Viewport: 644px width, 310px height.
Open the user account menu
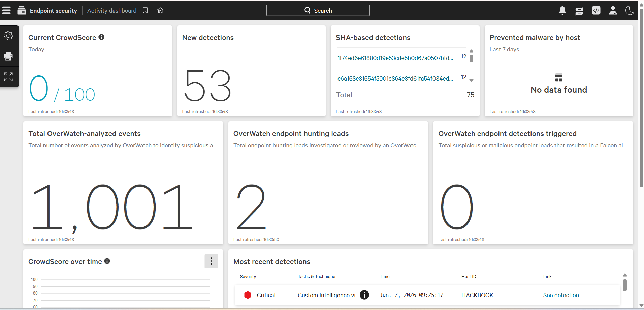pyautogui.click(x=613, y=10)
